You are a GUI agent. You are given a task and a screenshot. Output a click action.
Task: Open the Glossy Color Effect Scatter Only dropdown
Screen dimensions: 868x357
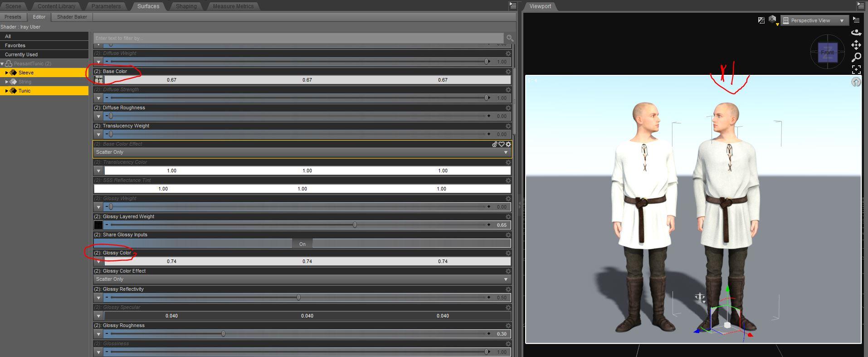coord(302,279)
